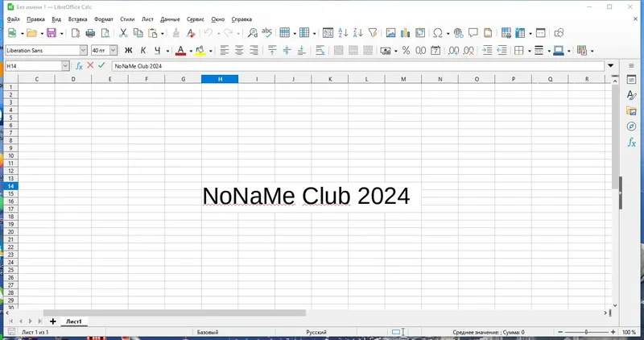Click the Sort dialog icon
This screenshot has height=340, width=644.
tap(328, 33)
